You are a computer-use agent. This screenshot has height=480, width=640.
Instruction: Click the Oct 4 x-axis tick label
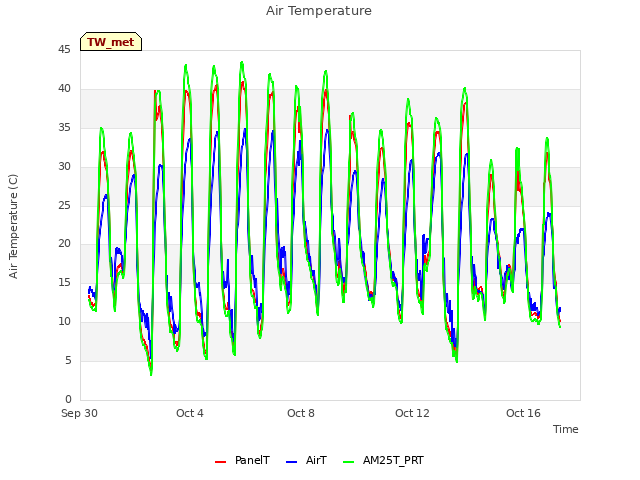pos(190,413)
